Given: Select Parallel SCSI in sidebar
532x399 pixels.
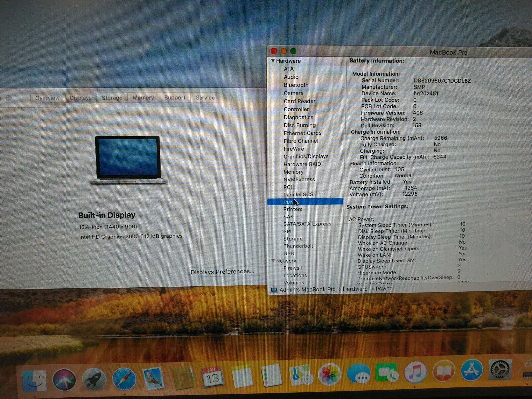Looking at the screenshot, I should coord(299,194).
